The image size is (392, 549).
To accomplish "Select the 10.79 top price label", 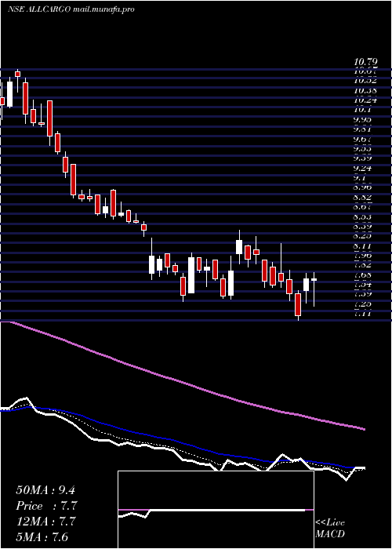I will click(x=366, y=63).
